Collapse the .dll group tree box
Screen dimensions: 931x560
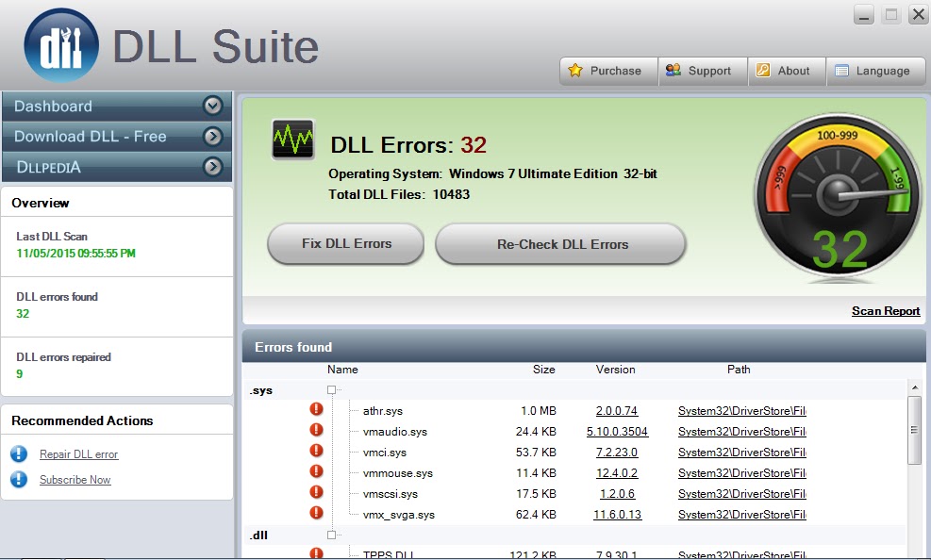pyautogui.click(x=331, y=535)
